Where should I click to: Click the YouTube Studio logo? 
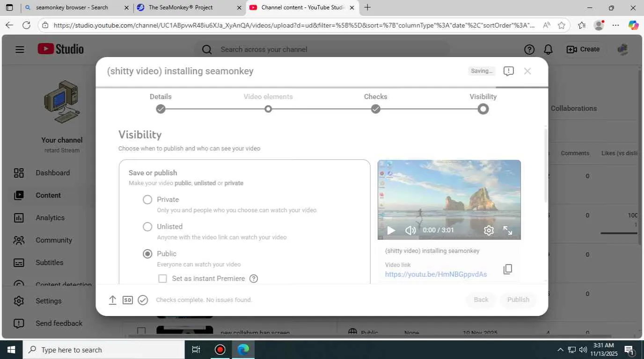[61, 49]
